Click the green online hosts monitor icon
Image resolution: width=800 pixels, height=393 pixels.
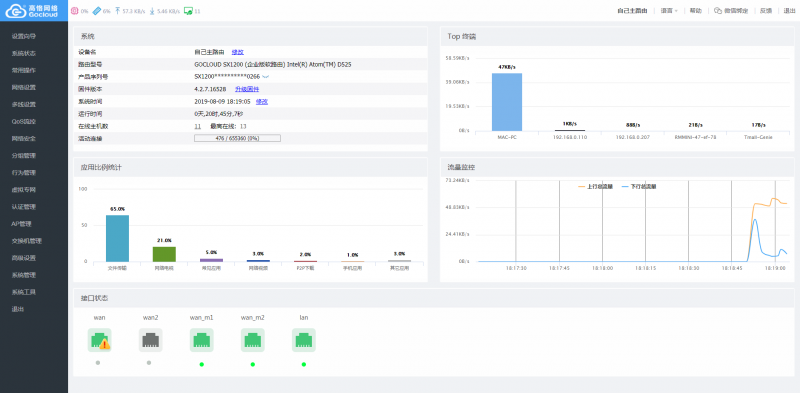(x=188, y=11)
